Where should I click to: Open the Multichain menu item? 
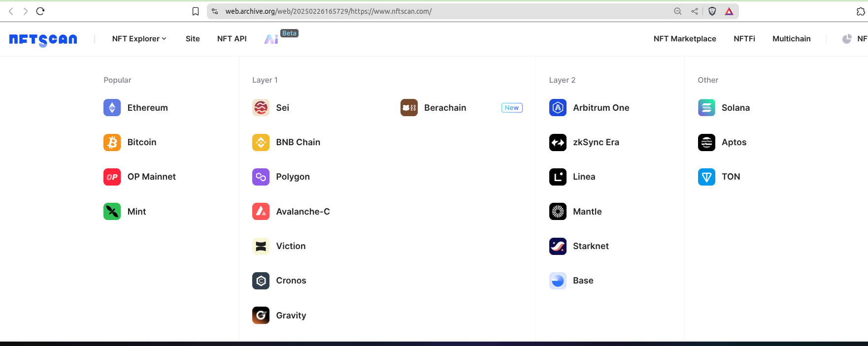792,39
